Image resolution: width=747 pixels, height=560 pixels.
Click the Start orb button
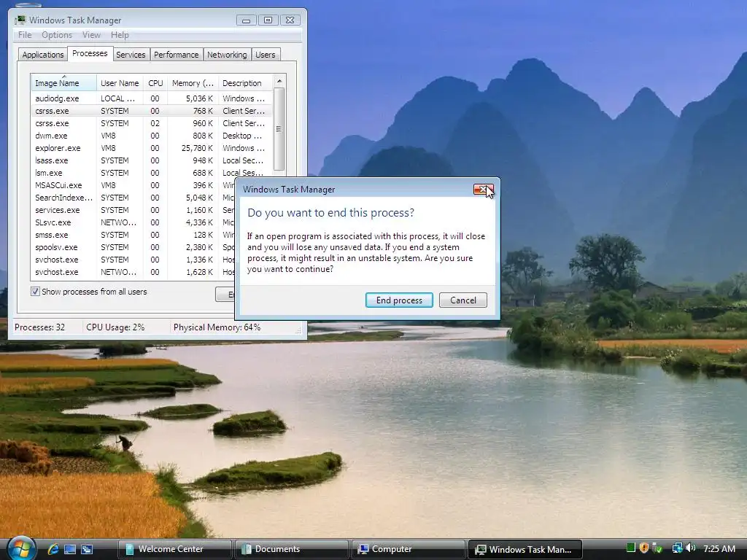click(x=21, y=548)
